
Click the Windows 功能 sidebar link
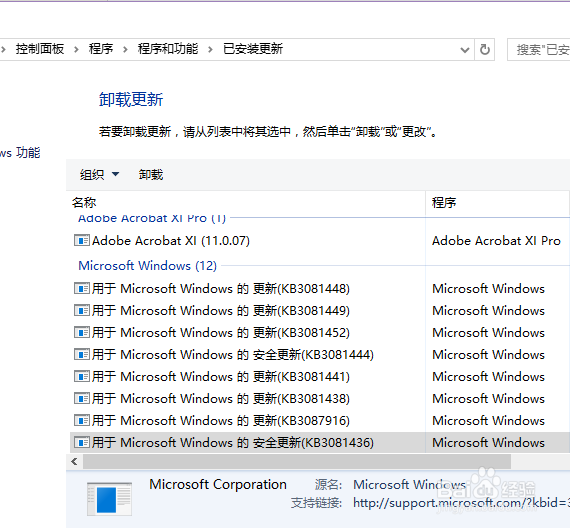(x=20, y=153)
